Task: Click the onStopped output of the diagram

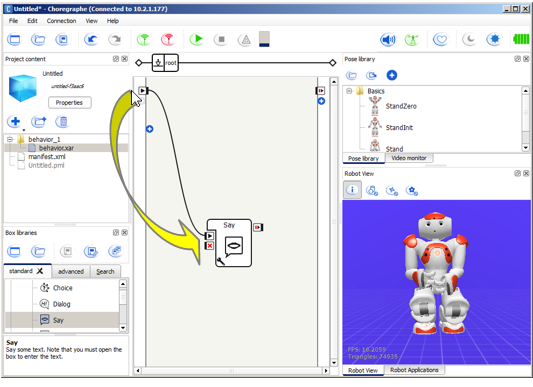Action: tap(321, 91)
